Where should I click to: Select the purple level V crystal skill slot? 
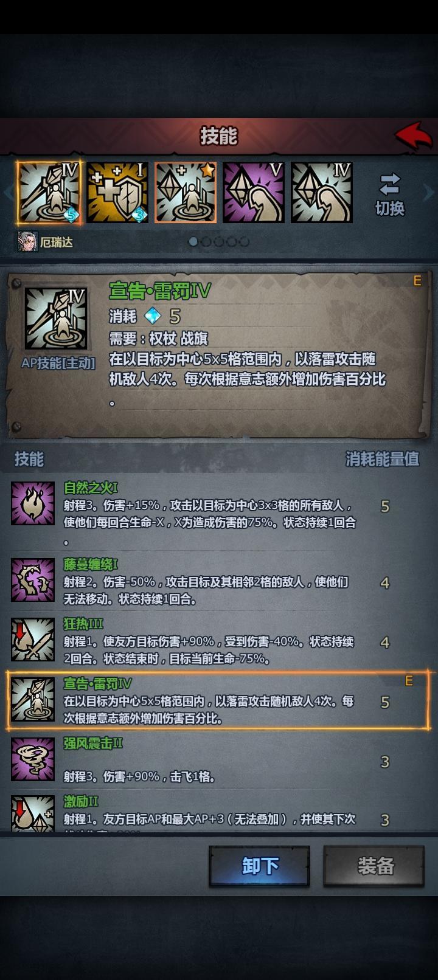point(254,192)
